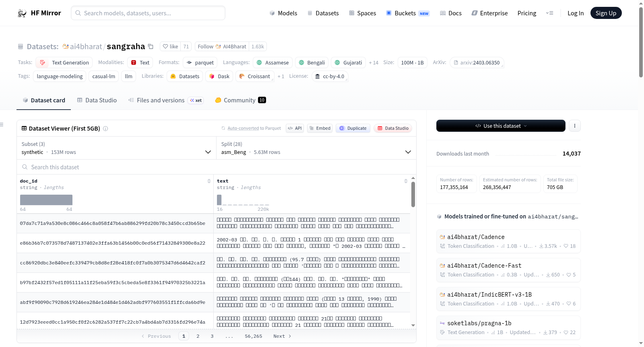Sort the doc_id column
The width and height of the screenshot is (644, 347).
[x=209, y=181]
